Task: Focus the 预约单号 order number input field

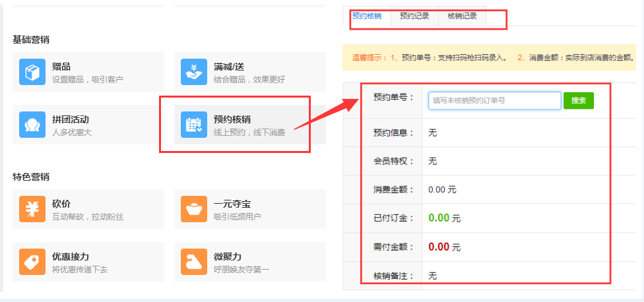Action: [494, 100]
